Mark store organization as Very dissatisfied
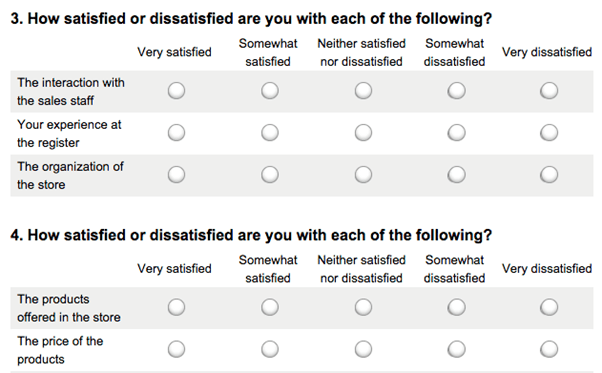The height and width of the screenshot is (373, 602). pos(549,175)
